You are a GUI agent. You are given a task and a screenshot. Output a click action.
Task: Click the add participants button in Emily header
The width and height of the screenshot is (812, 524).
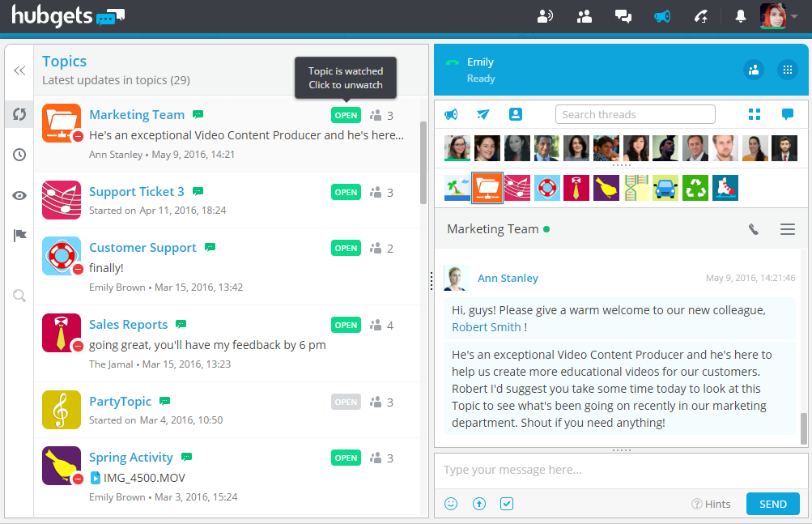754,70
